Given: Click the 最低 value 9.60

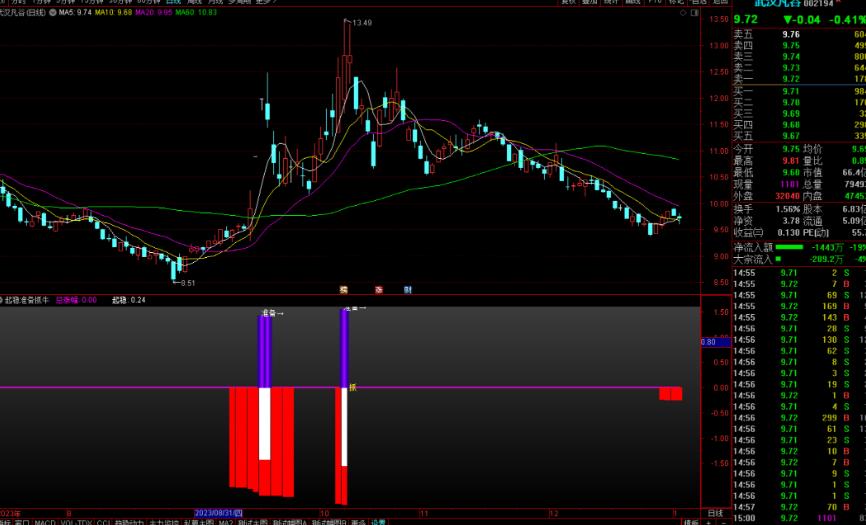Looking at the screenshot, I should 791,172.
